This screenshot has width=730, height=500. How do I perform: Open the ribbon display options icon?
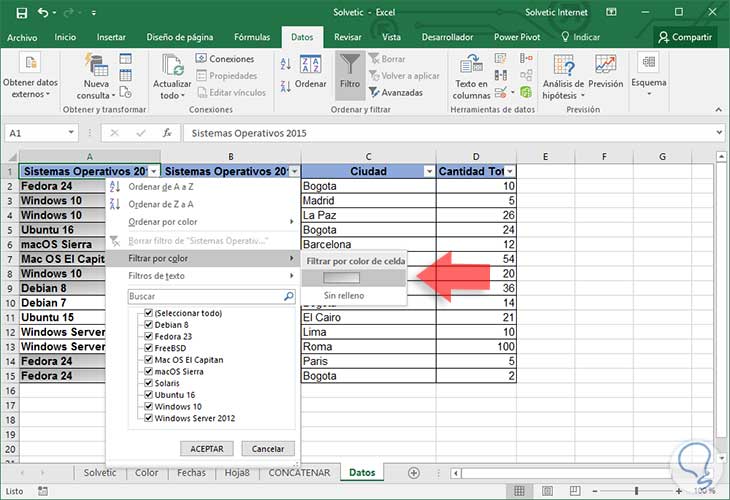click(x=611, y=13)
